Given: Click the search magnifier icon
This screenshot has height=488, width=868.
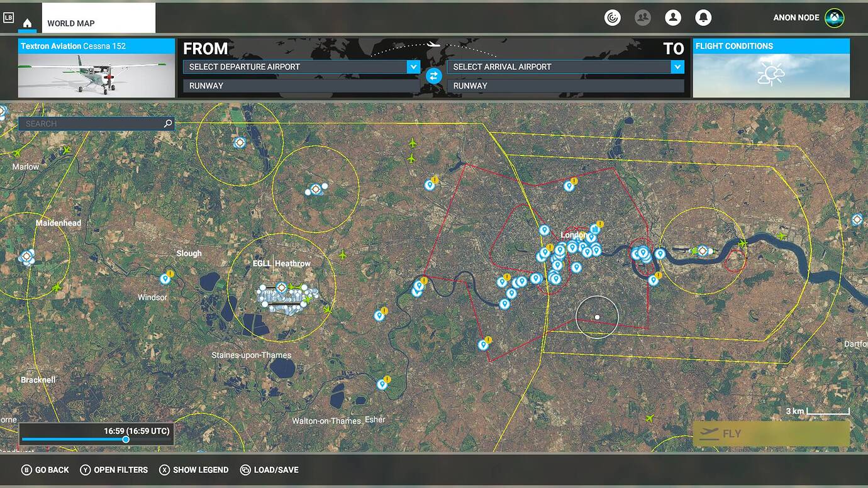Looking at the screenshot, I should coord(166,123).
